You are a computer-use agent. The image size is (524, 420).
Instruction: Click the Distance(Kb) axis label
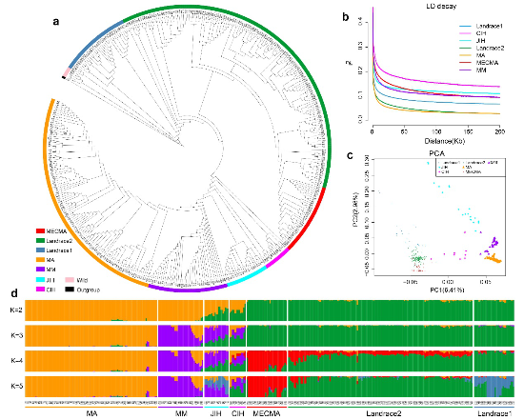pos(445,141)
